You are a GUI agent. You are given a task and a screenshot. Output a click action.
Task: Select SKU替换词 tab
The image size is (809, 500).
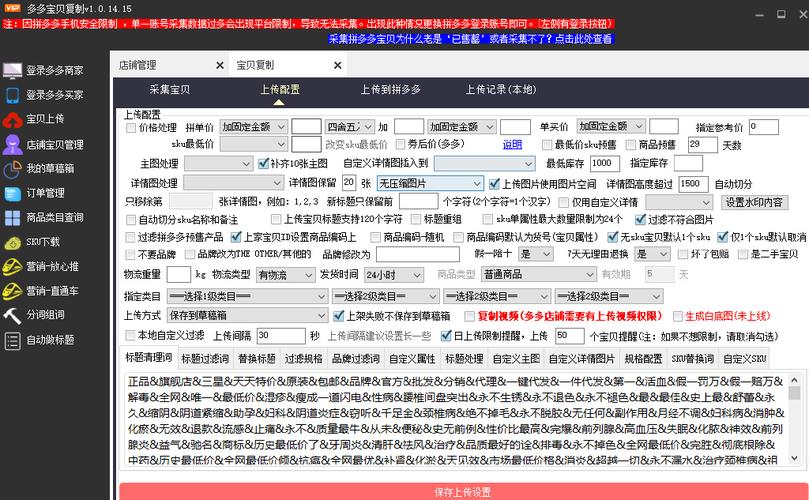(x=692, y=358)
